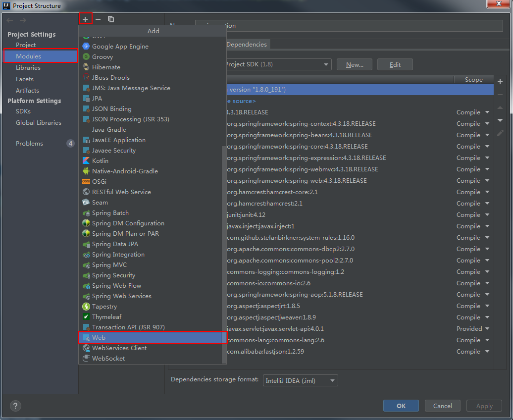Select the version "1.8.0_191" SDK row
Viewport: 513px width, 420px height.
tap(360, 89)
